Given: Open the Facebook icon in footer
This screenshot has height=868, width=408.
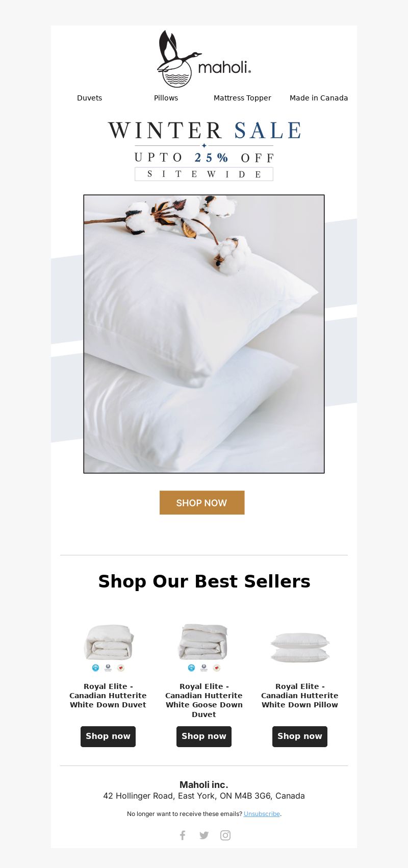Looking at the screenshot, I should point(183,835).
